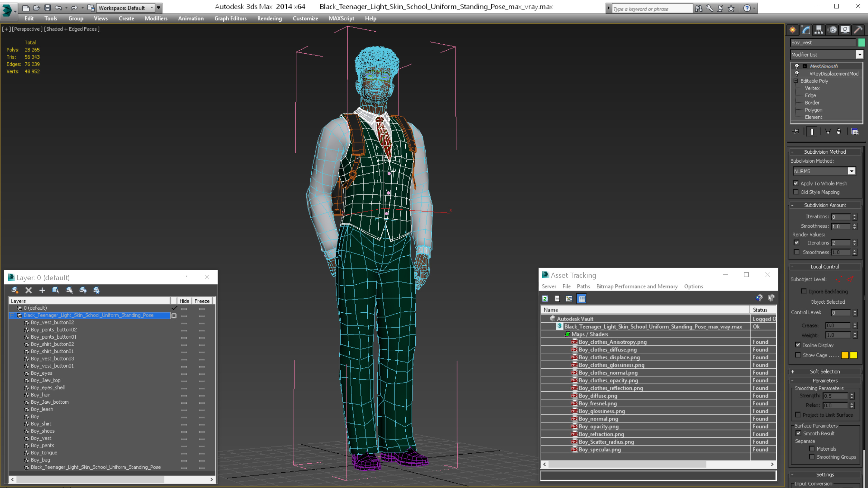Click the Open File toolbar icon

point(36,8)
